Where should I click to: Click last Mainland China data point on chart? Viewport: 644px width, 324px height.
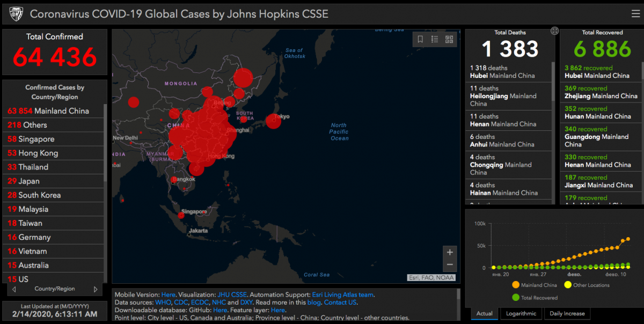pyautogui.click(x=628, y=239)
